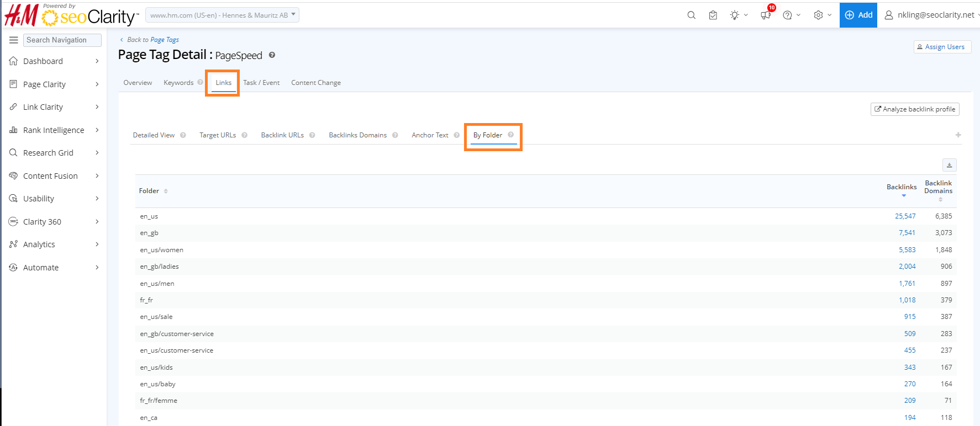Click the Analyze backlink profile button

click(x=915, y=109)
